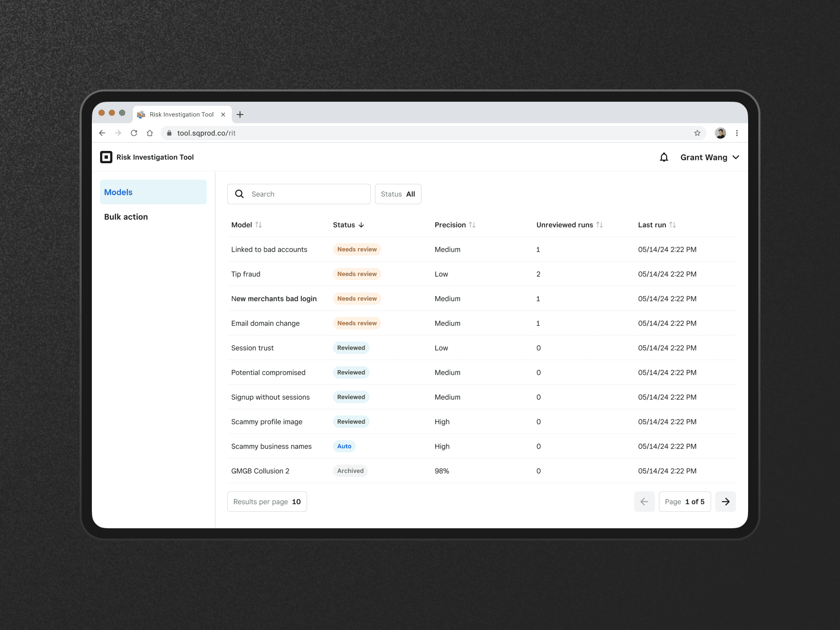Click the notification bell icon
The height and width of the screenshot is (630, 840).
coord(664,157)
